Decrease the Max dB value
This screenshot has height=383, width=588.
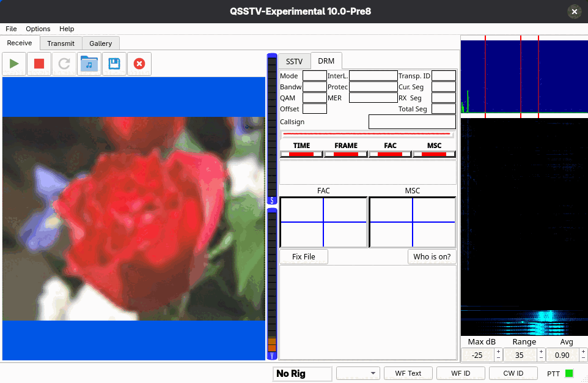[x=498, y=358]
